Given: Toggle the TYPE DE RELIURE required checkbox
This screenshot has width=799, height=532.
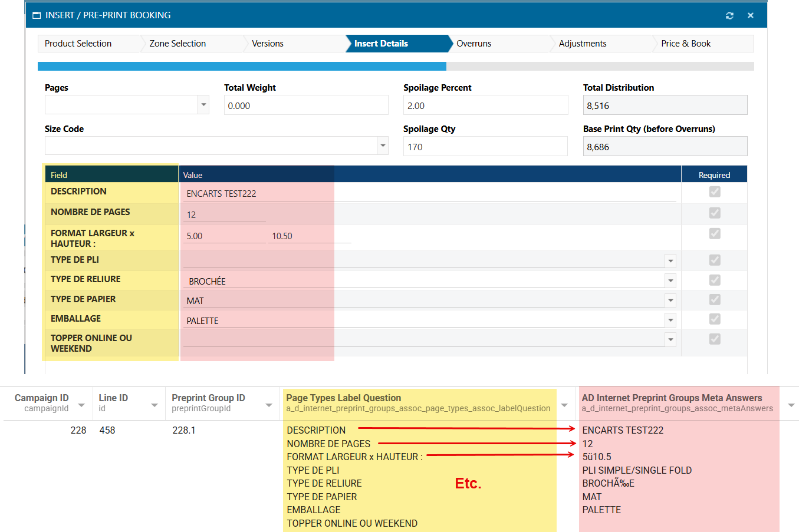Looking at the screenshot, I should point(715,280).
